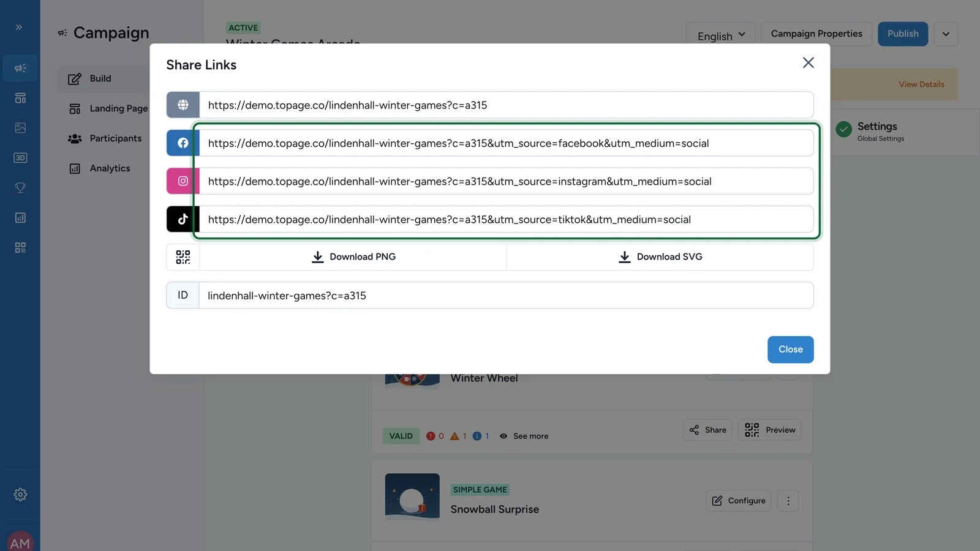Click the Snowball Surprise thumbnail
The width and height of the screenshot is (980, 551).
click(x=412, y=497)
